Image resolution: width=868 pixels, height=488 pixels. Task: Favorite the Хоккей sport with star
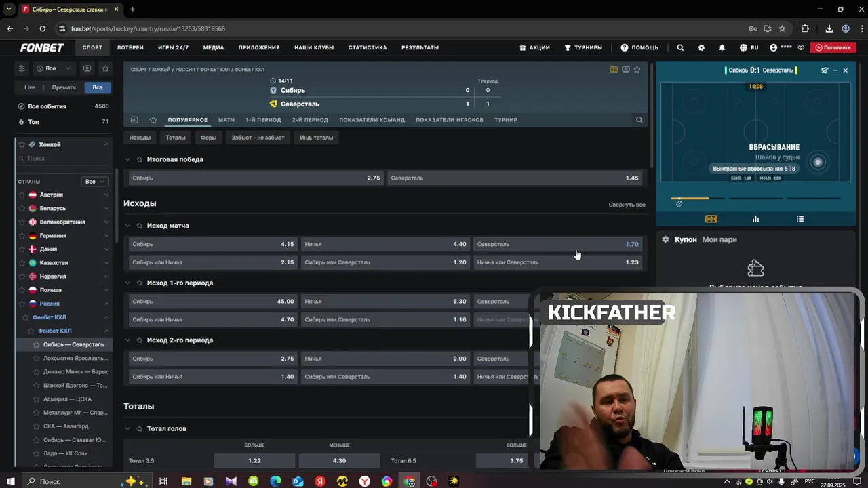click(x=22, y=144)
